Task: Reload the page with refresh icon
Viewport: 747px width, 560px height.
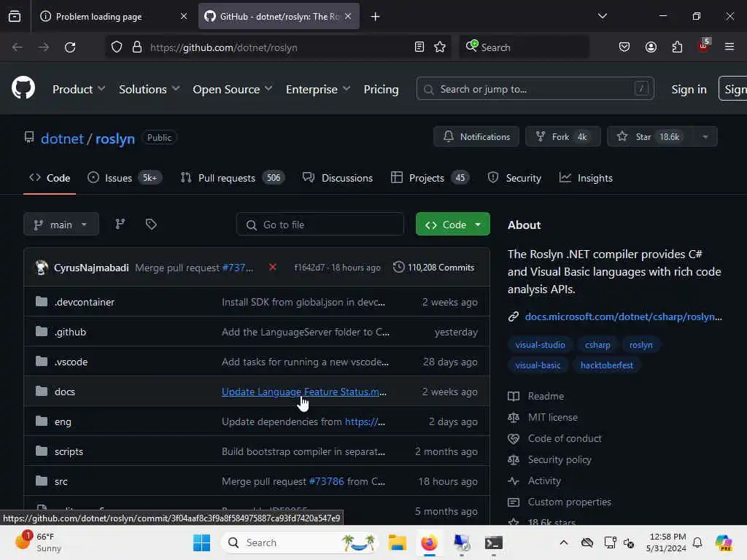Action: [x=70, y=47]
